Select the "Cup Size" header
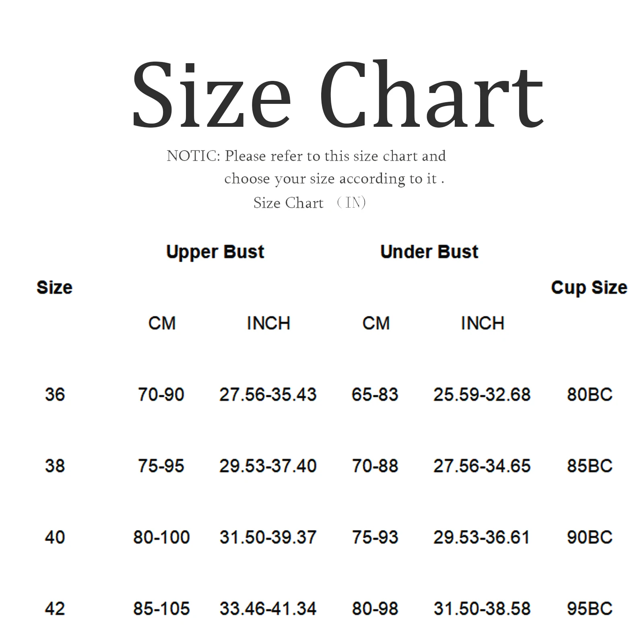The width and height of the screenshot is (644, 644). click(589, 287)
